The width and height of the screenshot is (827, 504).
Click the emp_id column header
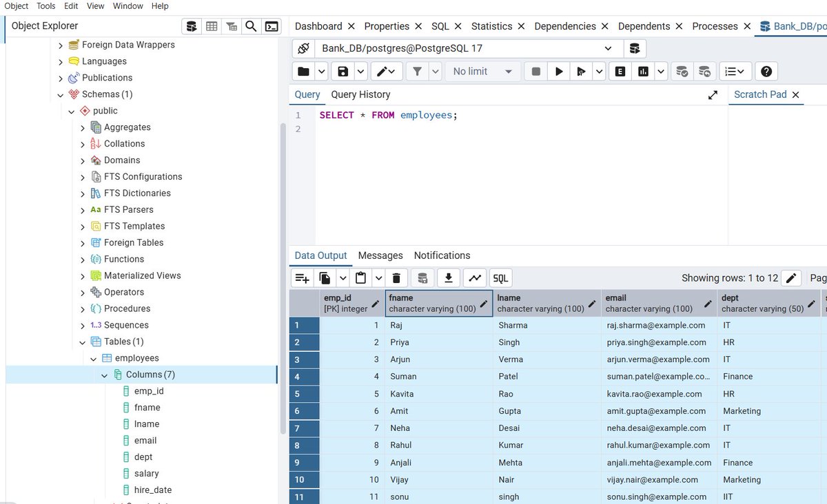point(351,303)
